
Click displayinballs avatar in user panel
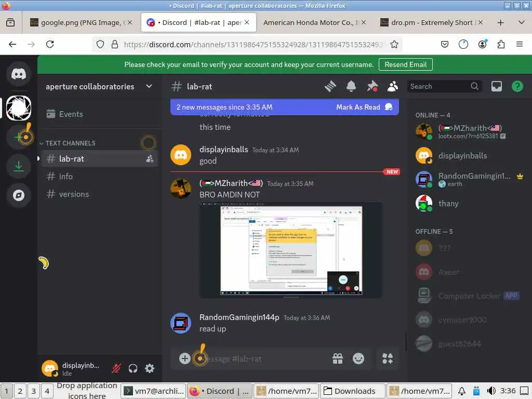pos(50,368)
